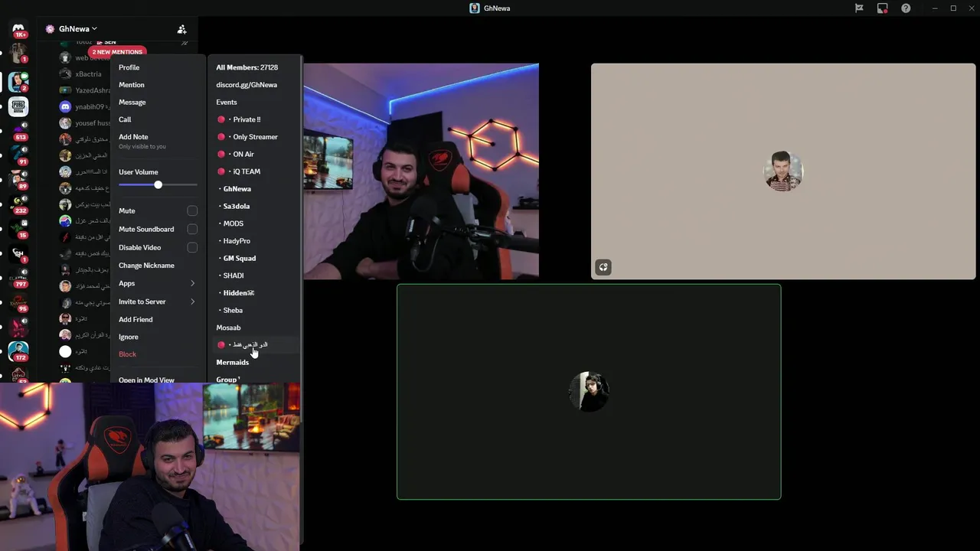The image size is (980, 551).
Task: Open server icon with 95 badge
Action: (x=18, y=302)
